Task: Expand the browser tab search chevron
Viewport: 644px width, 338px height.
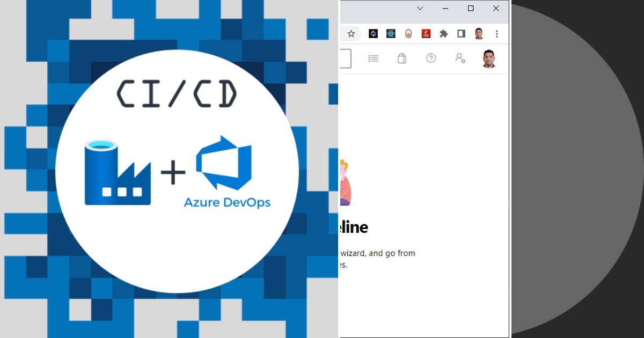Action: 420,8
